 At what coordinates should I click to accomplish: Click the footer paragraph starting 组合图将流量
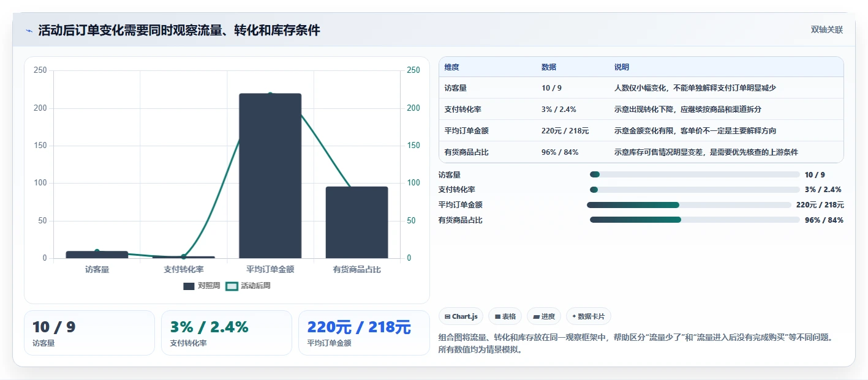pos(635,344)
